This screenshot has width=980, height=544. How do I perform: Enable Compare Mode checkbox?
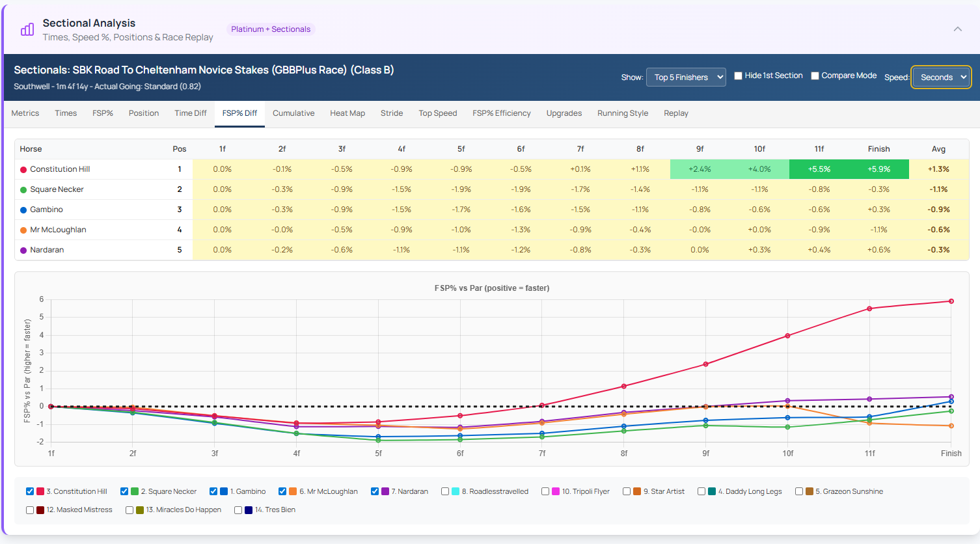click(x=815, y=75)
